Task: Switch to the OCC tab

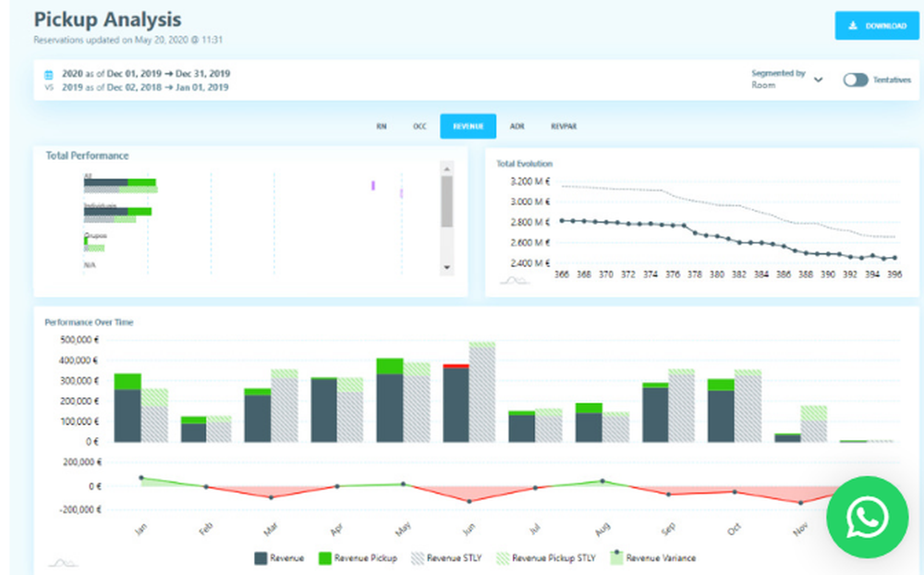Action: pos(419,127)
